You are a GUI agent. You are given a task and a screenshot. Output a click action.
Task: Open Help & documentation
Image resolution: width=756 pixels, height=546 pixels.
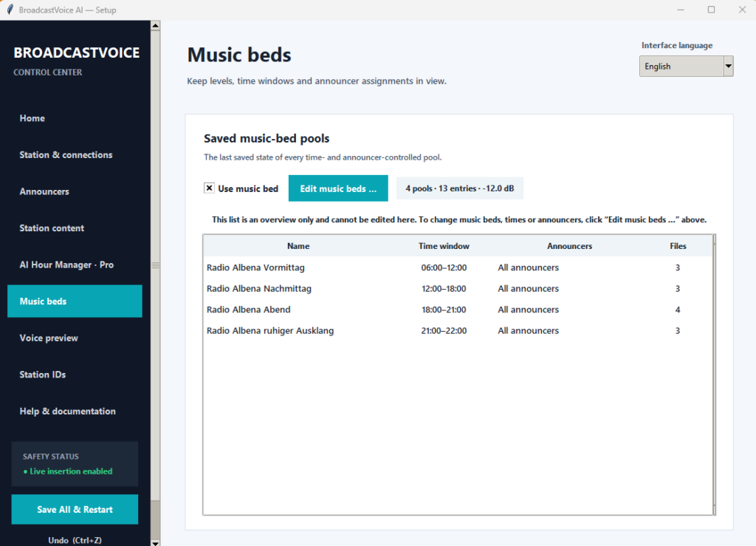75,411
